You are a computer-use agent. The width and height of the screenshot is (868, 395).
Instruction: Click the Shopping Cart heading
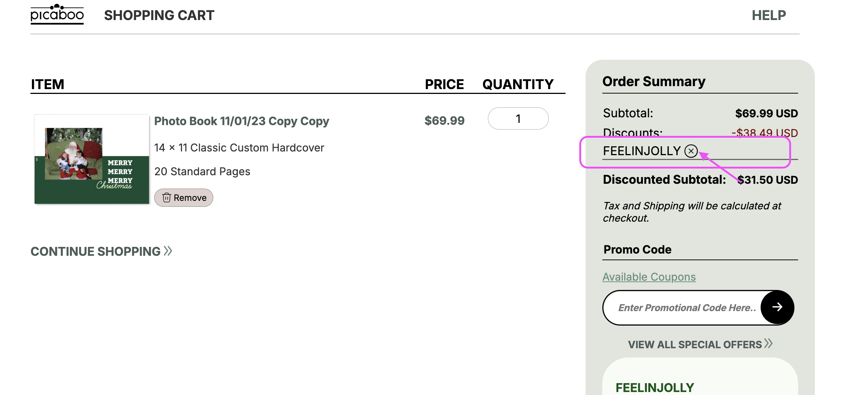pos(159,15)
